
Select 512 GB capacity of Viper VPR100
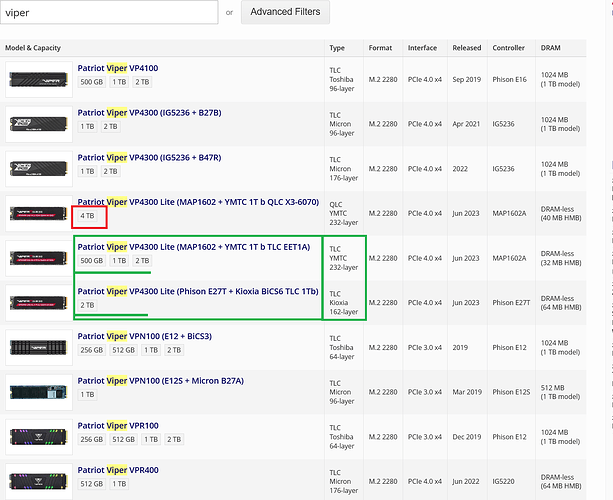(124, 439)
